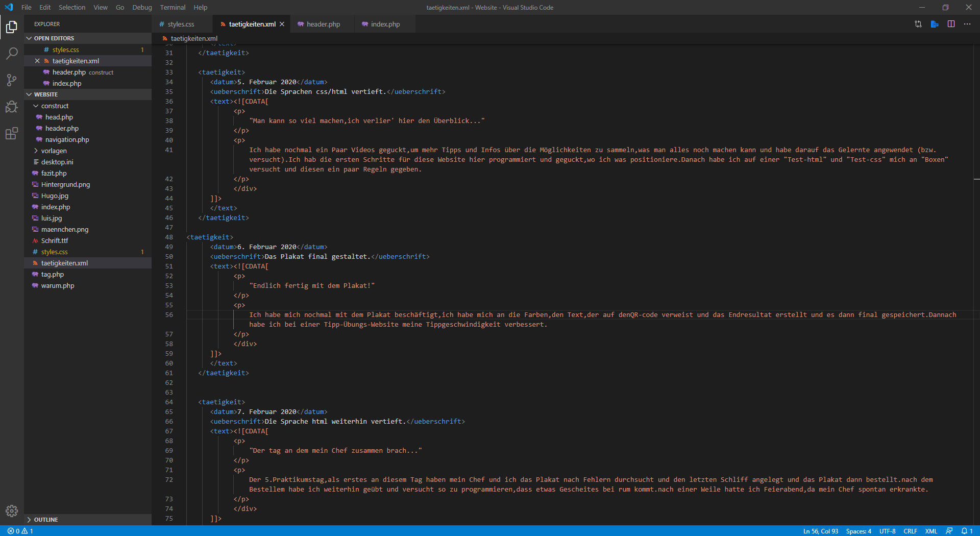This screenshot has width=980, height=536.
Task: Open the Search view in activity bar
Action: (12, 53)
